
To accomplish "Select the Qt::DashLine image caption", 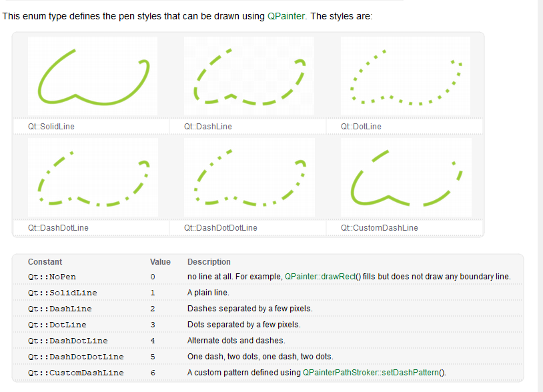I will (x=207, y=127).
